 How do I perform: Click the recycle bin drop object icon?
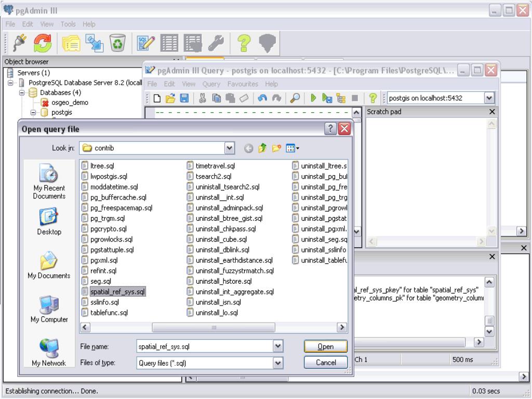coord(117,43)
